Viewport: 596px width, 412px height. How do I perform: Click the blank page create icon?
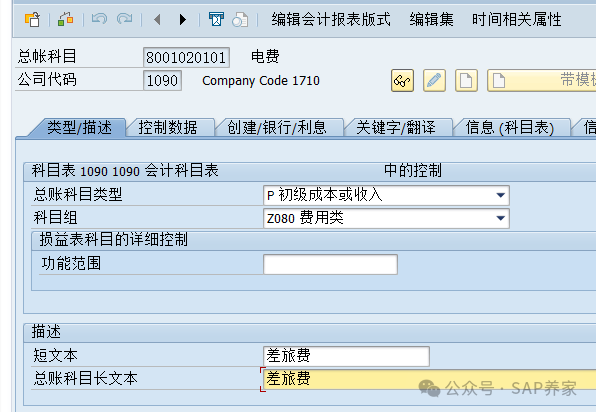click(x=466, y=81)
